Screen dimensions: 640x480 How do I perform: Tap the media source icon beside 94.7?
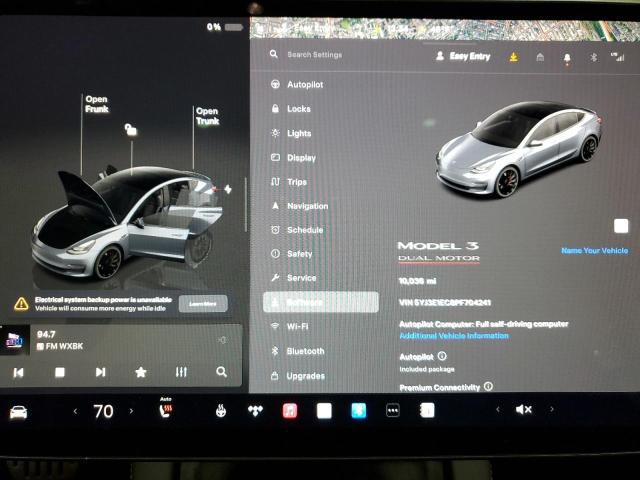pos(40,347)
